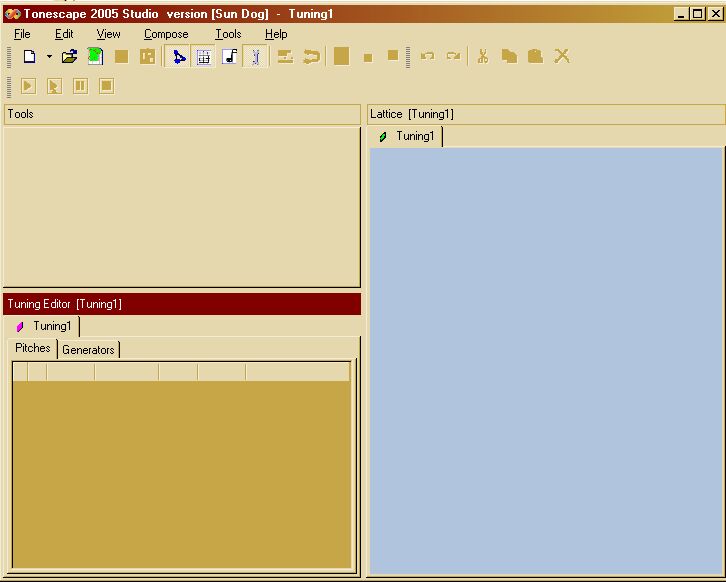This screenshot has width=726, height=582.
Task: Open the Compose menu
Action: (x=166, y=34)
